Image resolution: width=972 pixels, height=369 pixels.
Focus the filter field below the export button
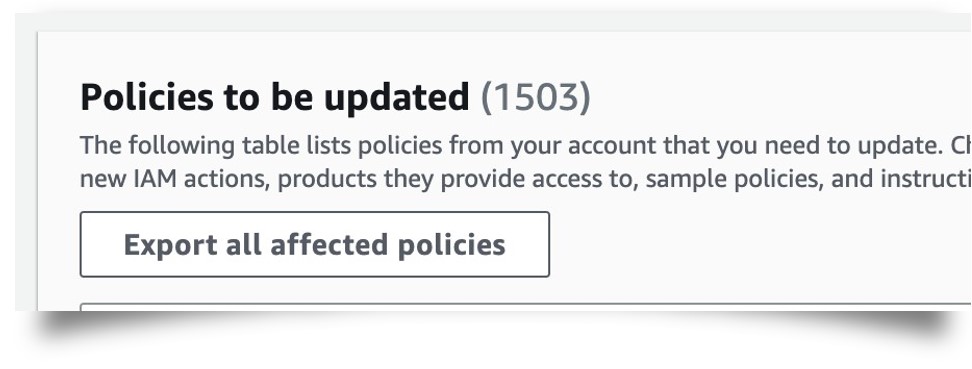[526, 307]
